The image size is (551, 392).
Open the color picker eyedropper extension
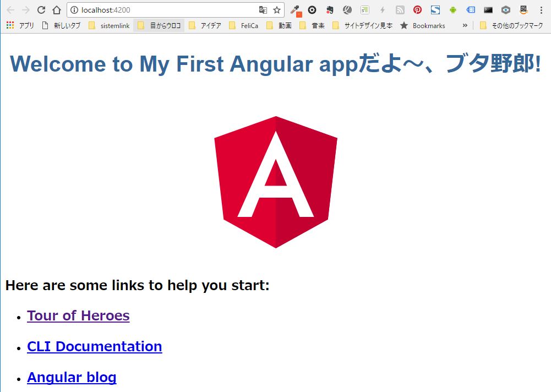click(x=296, y=10)
